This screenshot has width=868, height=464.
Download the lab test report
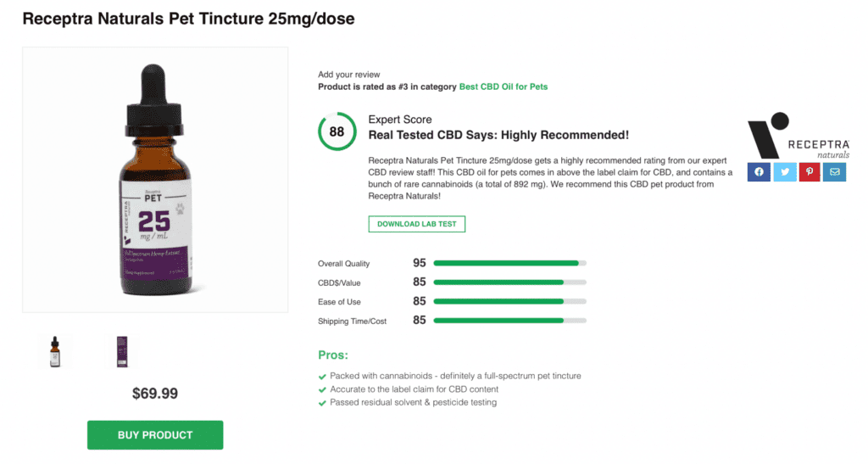click(417, 224)
